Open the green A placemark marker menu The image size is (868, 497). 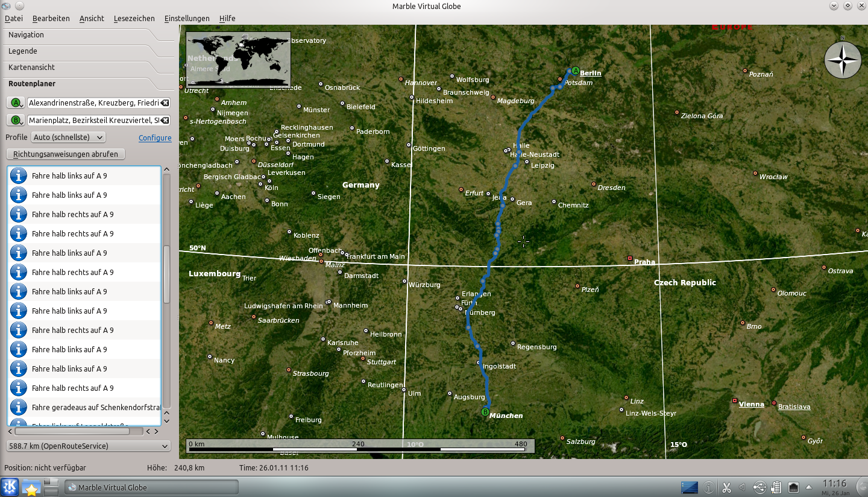(x=14, y=103)
